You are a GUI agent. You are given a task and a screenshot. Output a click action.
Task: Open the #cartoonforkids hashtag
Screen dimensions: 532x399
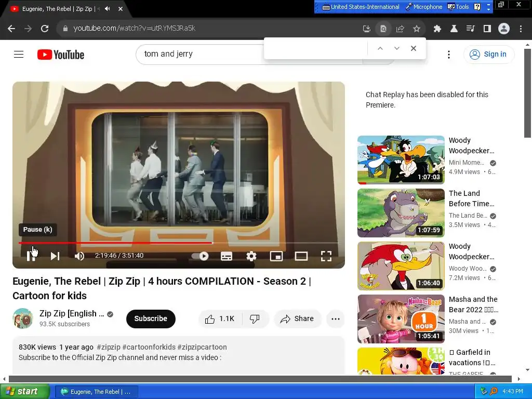[149, 347]
